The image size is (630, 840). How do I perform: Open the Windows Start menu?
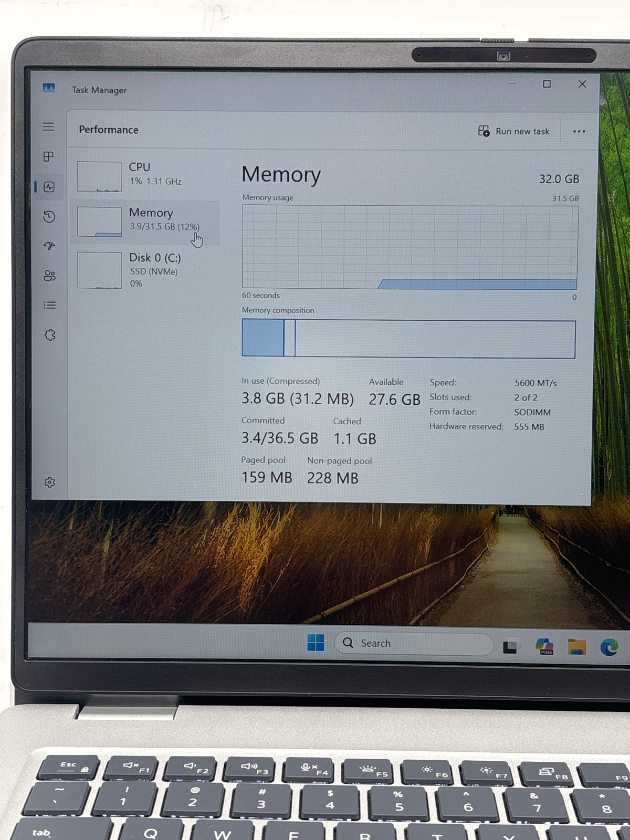click(x=316, y=642)
